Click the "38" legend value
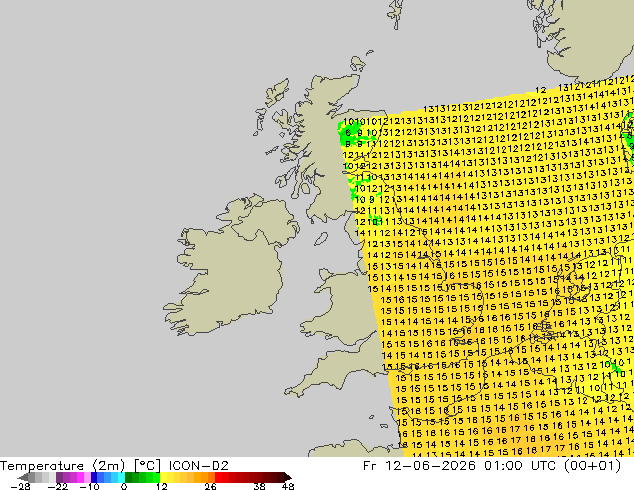The width and height of the screenshot is (634, 490). (260, 486)
